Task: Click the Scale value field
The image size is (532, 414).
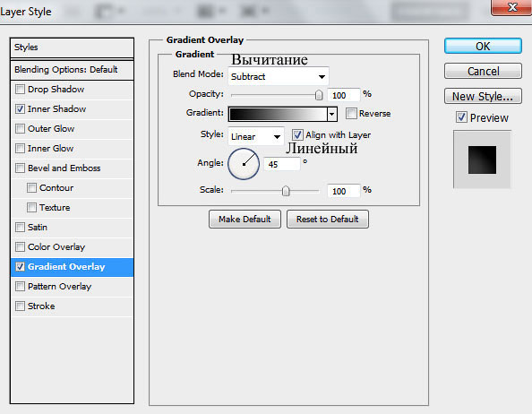Action: coord(343,191)
